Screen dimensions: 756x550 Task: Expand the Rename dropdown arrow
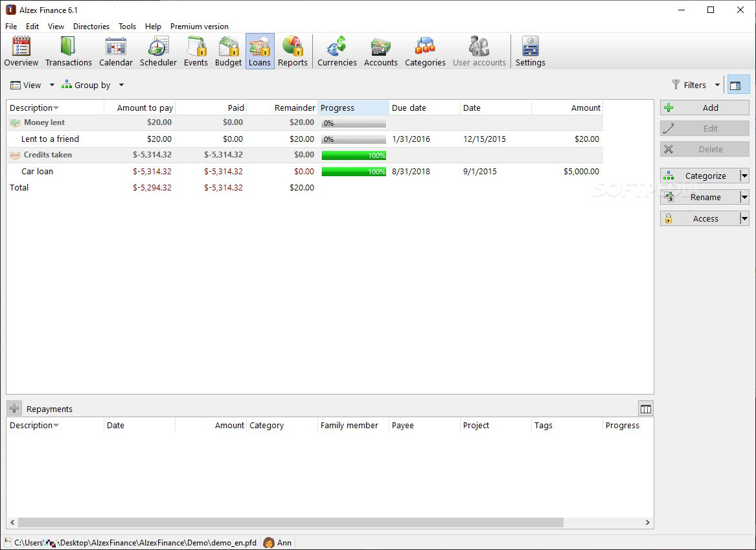744,197
